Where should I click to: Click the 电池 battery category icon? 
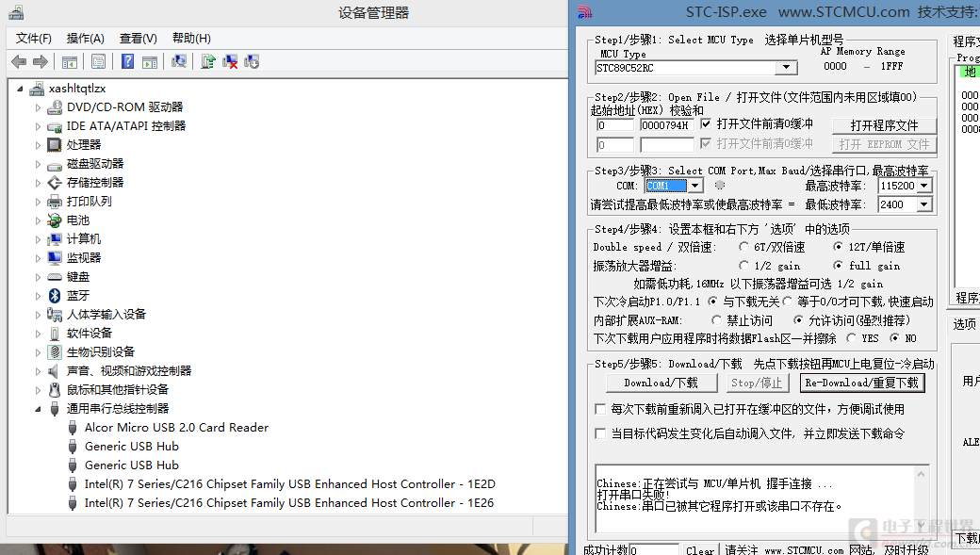55,220
